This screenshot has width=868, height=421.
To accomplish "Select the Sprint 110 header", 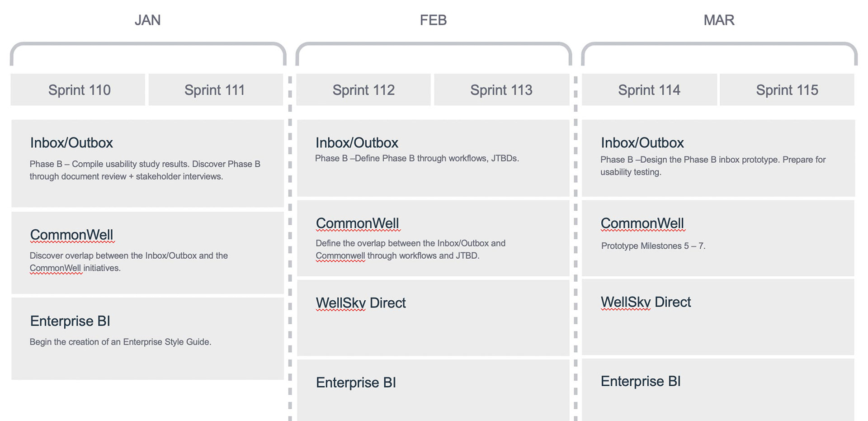I will [78, 90].
